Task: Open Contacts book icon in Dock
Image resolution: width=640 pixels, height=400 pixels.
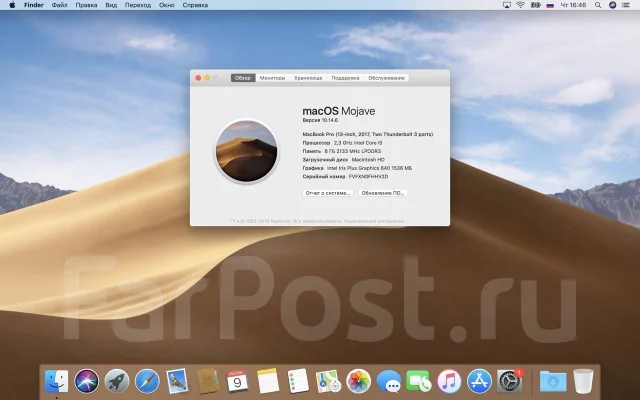Action: 208,381
